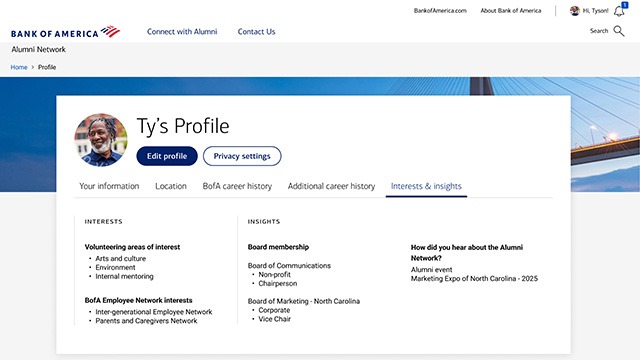Click the Arts and culture list item
Viewport: 640px width, 360px height.
coord(120,258)
